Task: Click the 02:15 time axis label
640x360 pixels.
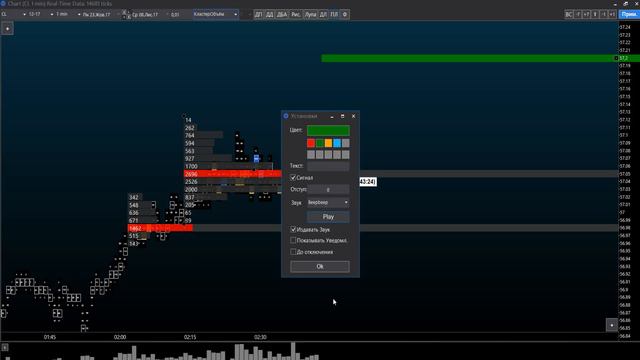Action: [190, 337]
